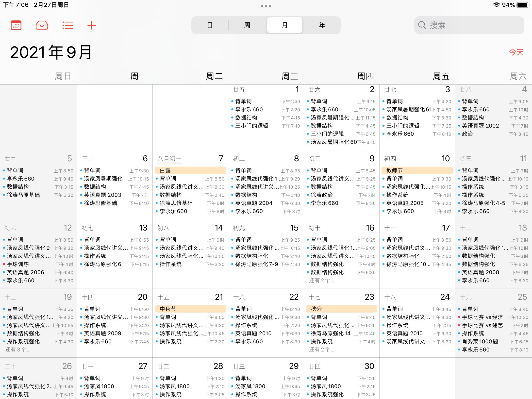Open event 操作系统强化 下午4:30 on the 19th
Viewport: 532px width, 399px height.
coord(38,342)
